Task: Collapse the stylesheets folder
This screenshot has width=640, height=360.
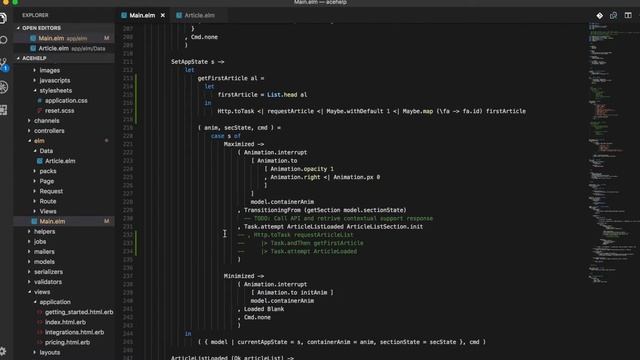Action: point(56,90)
